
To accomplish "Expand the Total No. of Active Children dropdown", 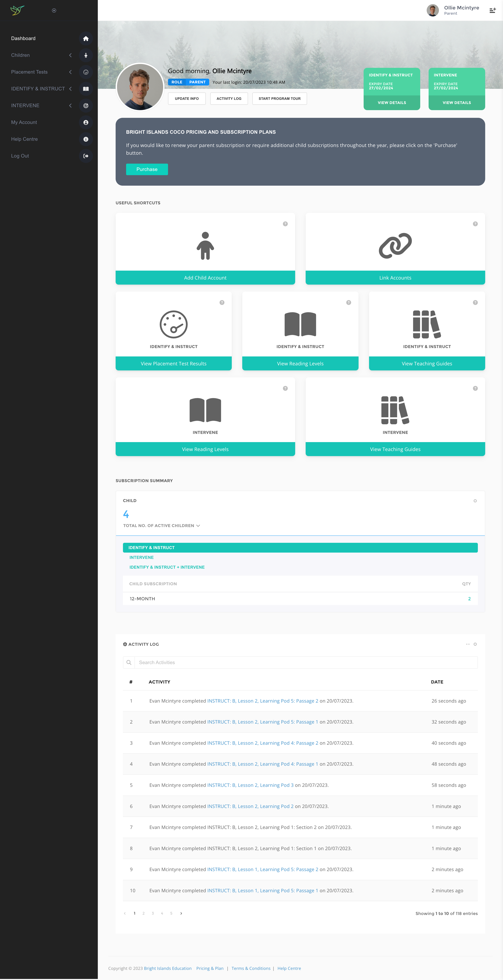I will click(198, 525).
